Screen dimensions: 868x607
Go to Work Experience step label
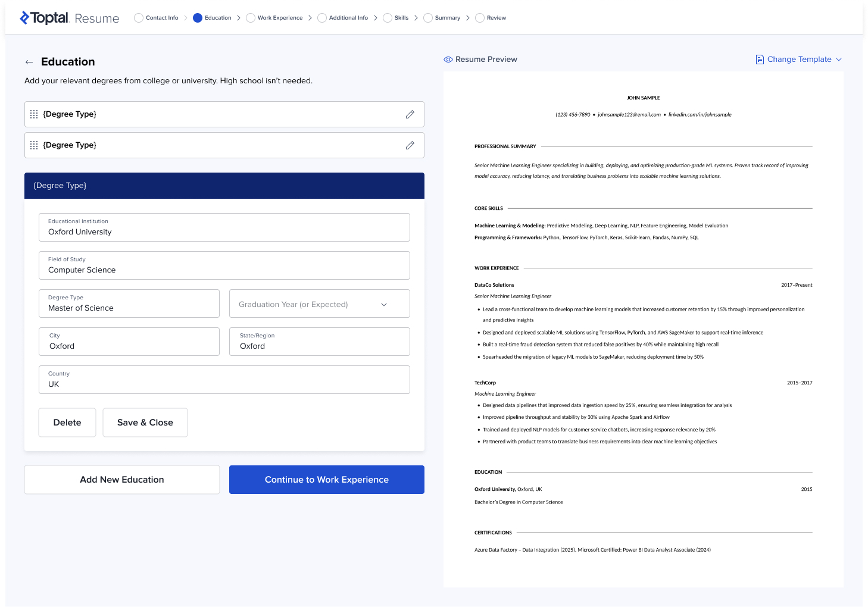pos(280,18)
